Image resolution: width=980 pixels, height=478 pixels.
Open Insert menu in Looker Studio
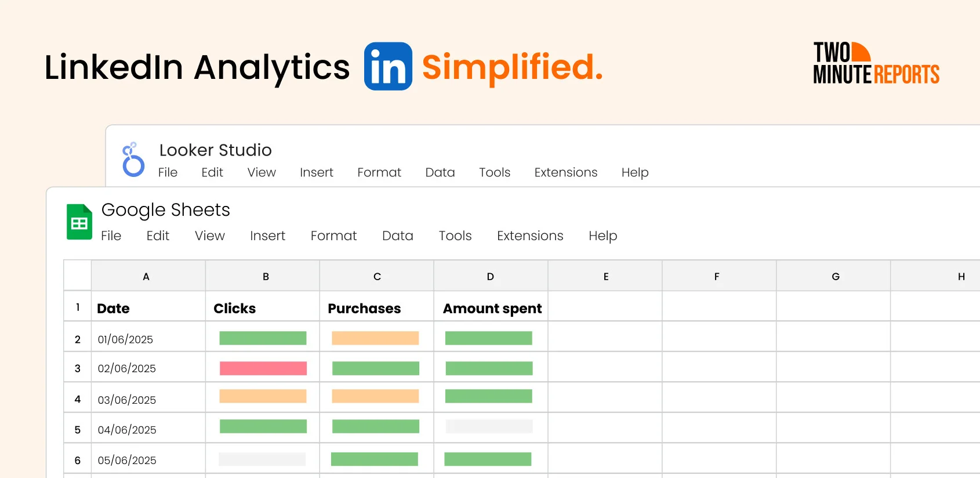(x=317, y=172)
